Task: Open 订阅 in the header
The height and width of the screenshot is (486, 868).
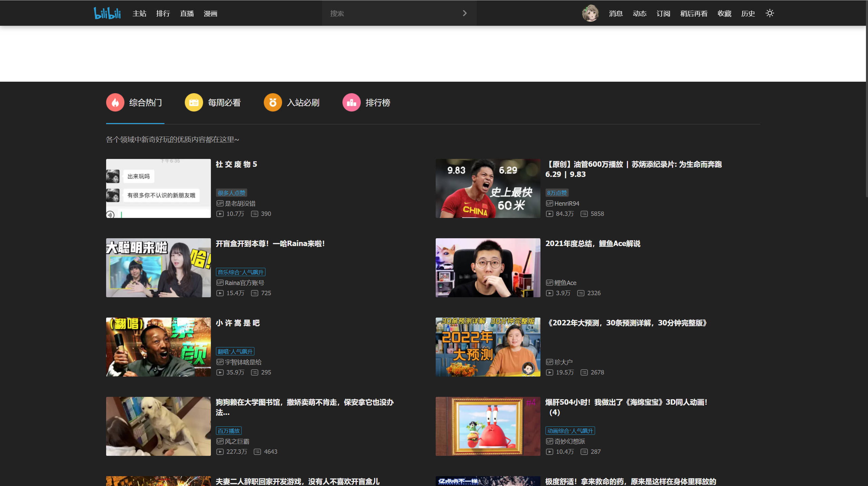Action: pyautogui.click(x=663, y=14)
